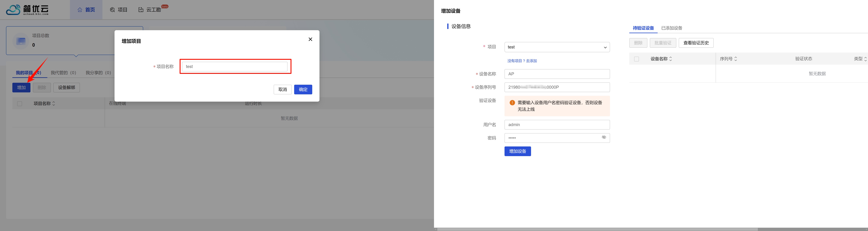Click the blue 增加设备 button

tap(518, 151)
